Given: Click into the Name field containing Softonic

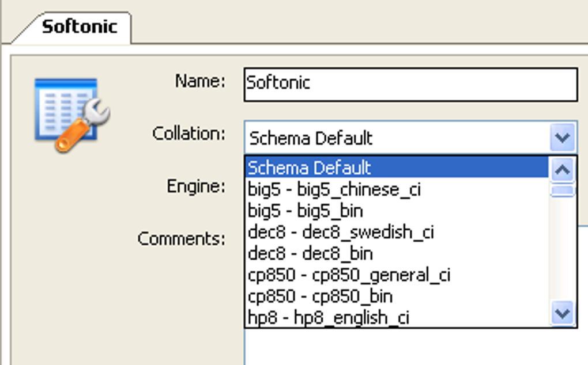Looking at the screenshot, I should pos(410,84).
